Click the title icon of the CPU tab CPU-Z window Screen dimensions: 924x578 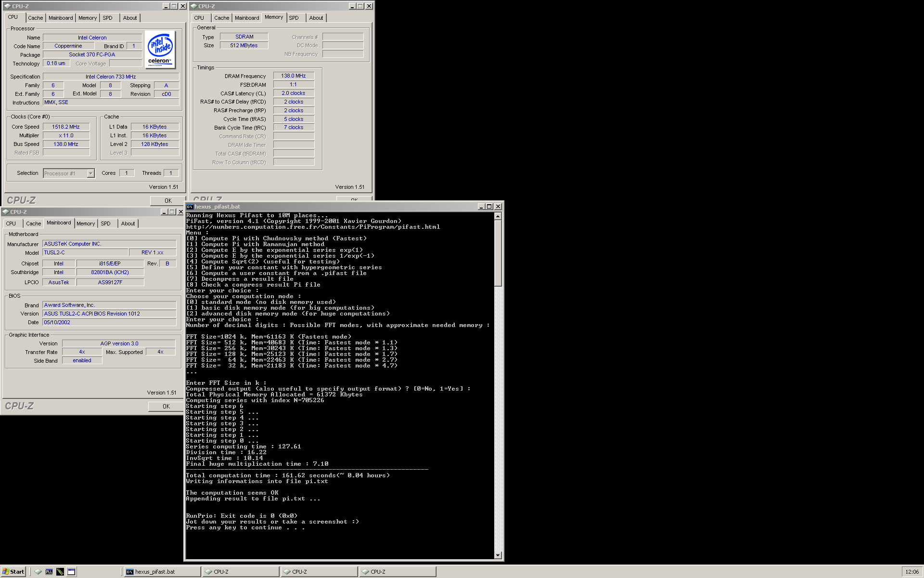tap(7, 6)
